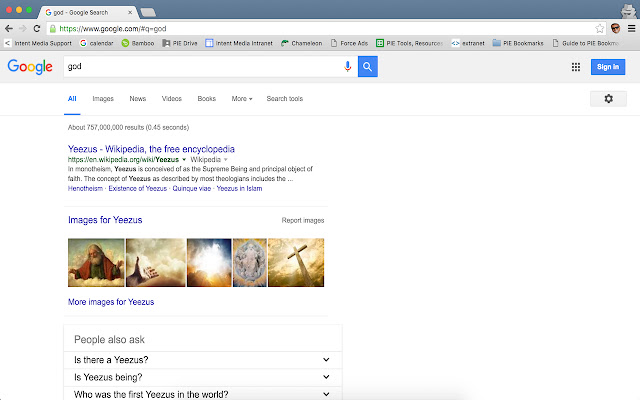Click the Report images link
Viewport: 640px width, 400px height.
(303, 220)
